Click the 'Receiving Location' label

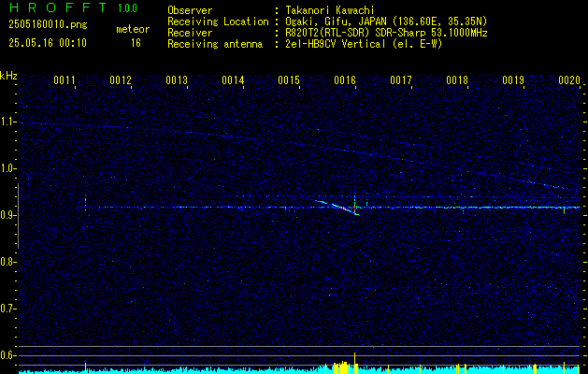[x=218, y=22]
